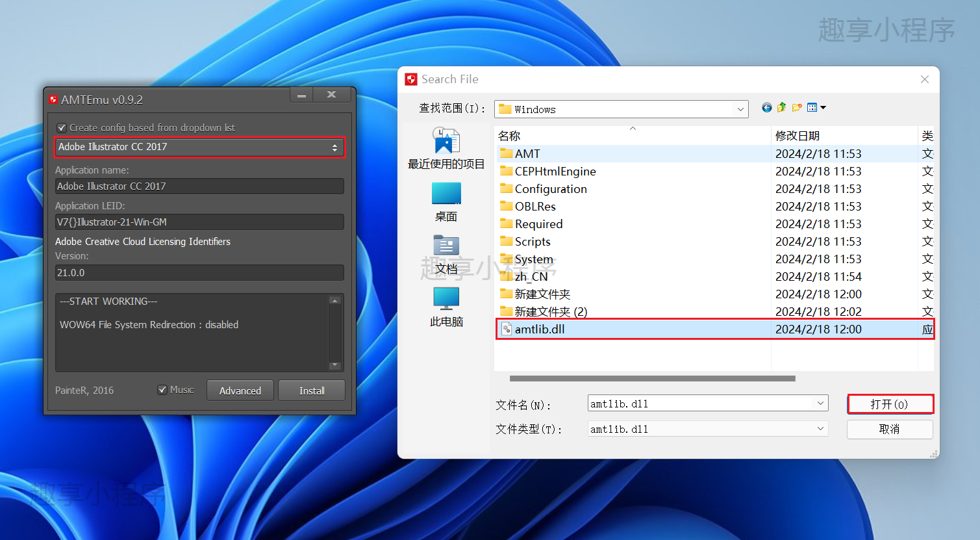
Task: Select the amtlib.dll file
Action: pos(715,329)
